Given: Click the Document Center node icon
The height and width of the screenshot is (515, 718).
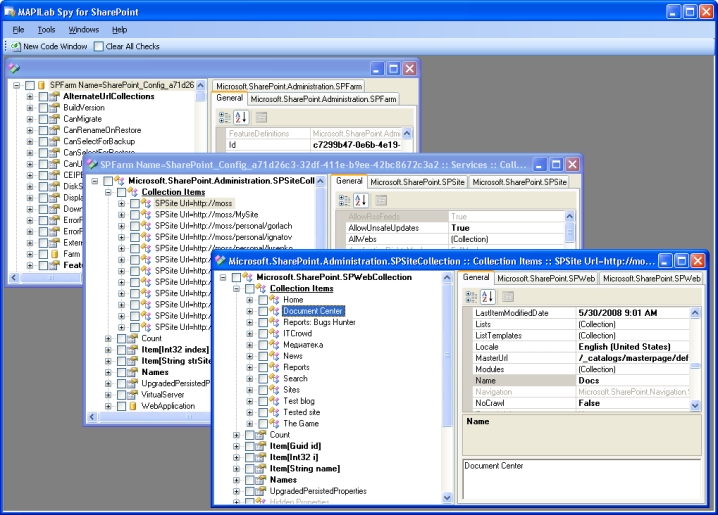Looking at the screenshot, I should (x=274, y=312).
